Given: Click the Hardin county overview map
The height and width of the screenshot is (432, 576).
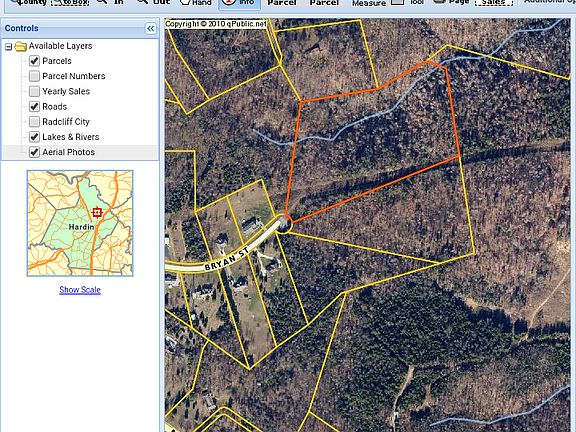Looking at the screenshot, I should click(80, 223).
